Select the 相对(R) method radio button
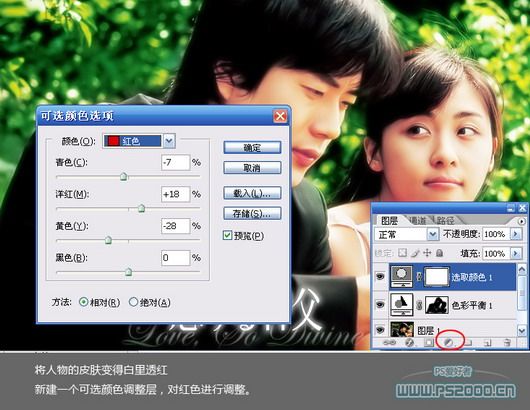530x410 pixels. (83, 302)
